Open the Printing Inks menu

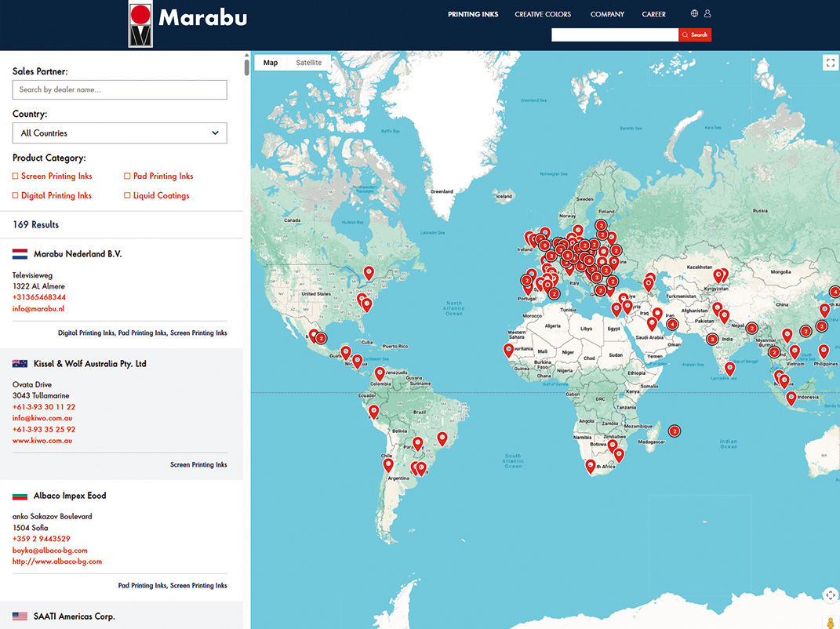(473, 14)
